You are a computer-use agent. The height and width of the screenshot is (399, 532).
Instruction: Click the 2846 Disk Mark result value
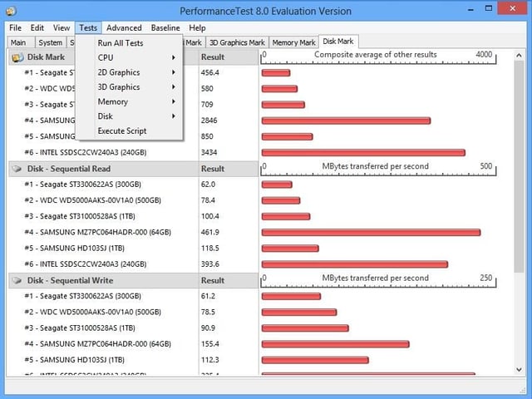209,121
